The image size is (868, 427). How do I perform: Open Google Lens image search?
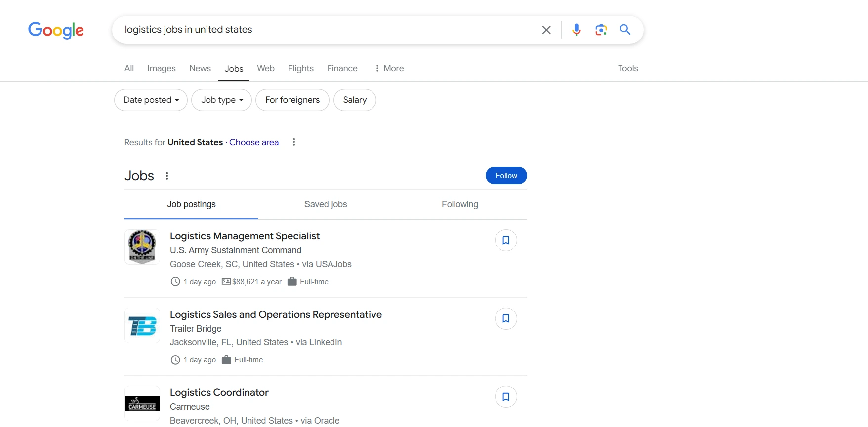click(x=601, y=30)
